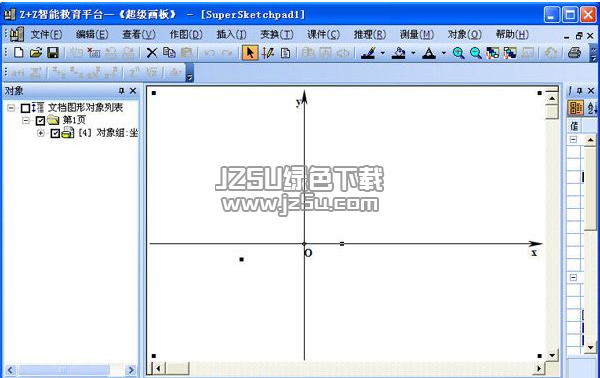Image resolution: width=600 pixels, height=378 pixels.
Task: Open the 查看(V) menu
Action: [139, 34]
